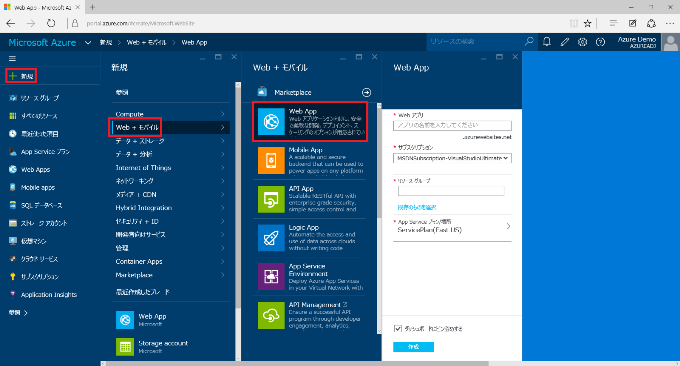
Task: Open the subscription dropdown
Action: (452, 158)
